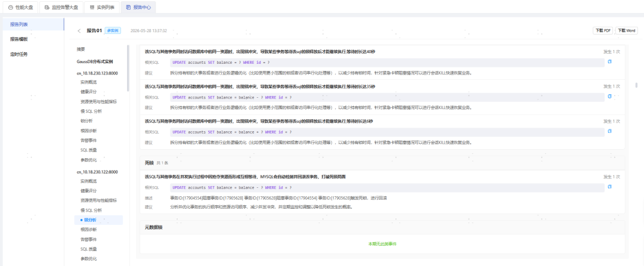
Task: Open 慢 SQL 分析 under cn_10.18.230.122:8000
Action: [91, 210]
